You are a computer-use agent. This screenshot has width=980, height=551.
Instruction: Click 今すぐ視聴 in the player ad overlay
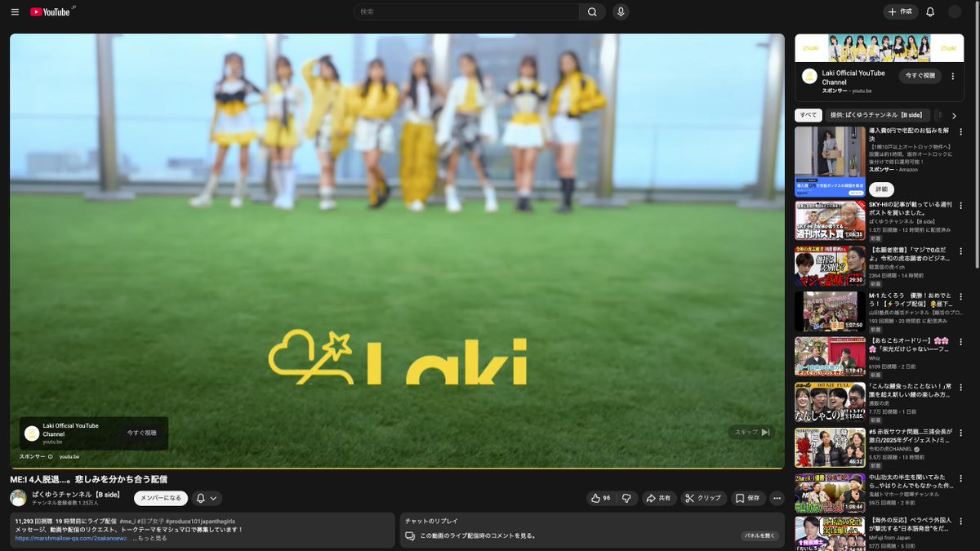(x=141, y=433)
